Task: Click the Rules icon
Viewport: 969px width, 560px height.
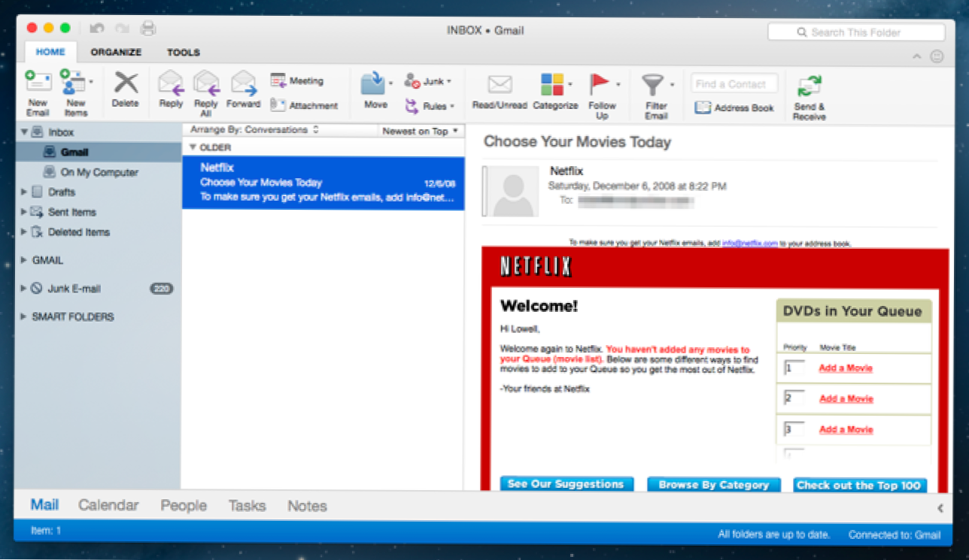Action: click(412, 106)
